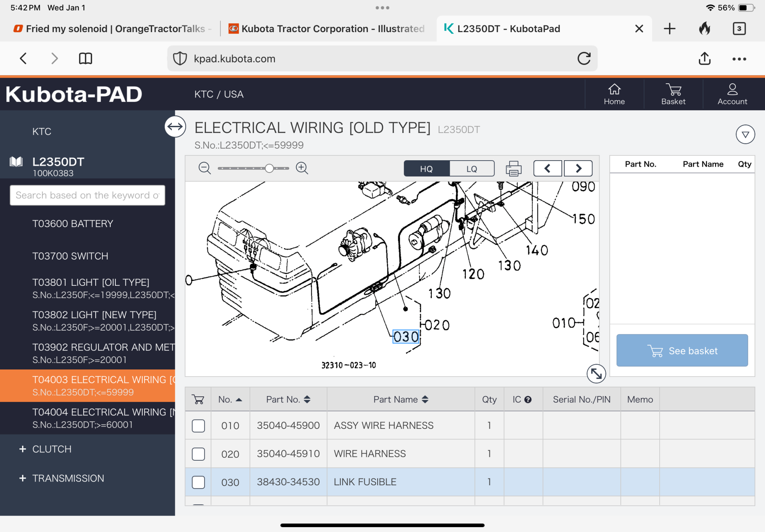Screen dimensions: 765x532
Task: Open the browser three-dot more menu
Action: [x=739, y=59]
